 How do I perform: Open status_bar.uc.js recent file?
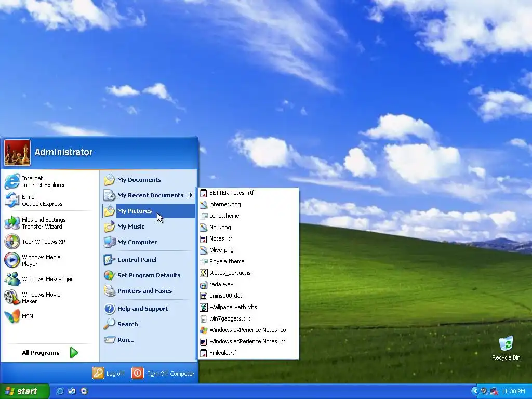(x=248, y=273)
